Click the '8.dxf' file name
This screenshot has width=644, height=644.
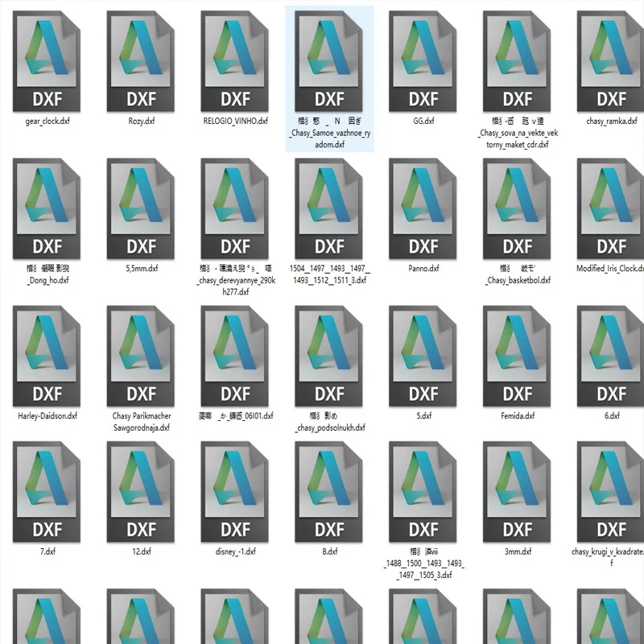(x=330, y=551)
